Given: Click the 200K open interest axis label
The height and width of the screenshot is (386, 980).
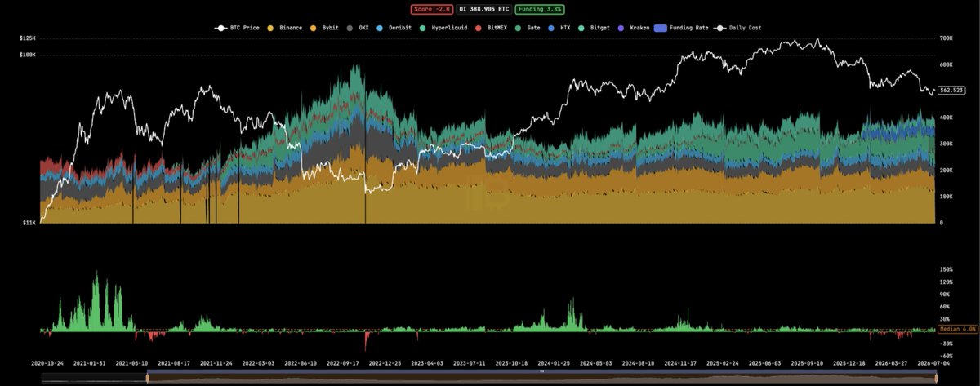Looking at the screenshot, I should 947,170.
